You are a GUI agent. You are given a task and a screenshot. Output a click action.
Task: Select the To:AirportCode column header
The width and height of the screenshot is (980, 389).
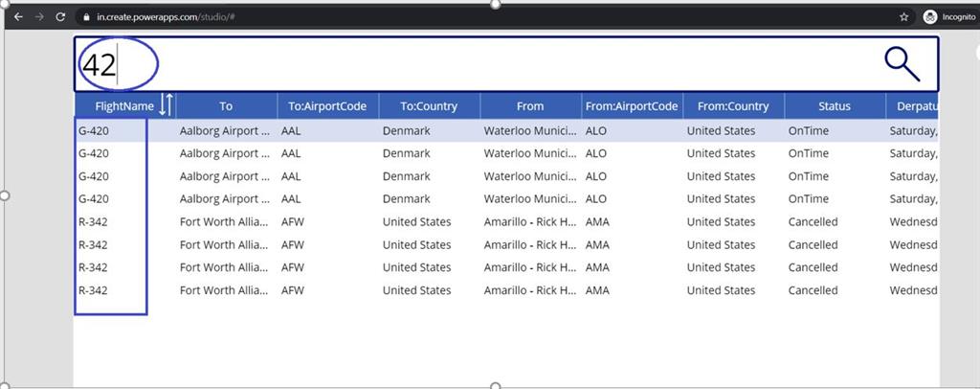[327, 105]
